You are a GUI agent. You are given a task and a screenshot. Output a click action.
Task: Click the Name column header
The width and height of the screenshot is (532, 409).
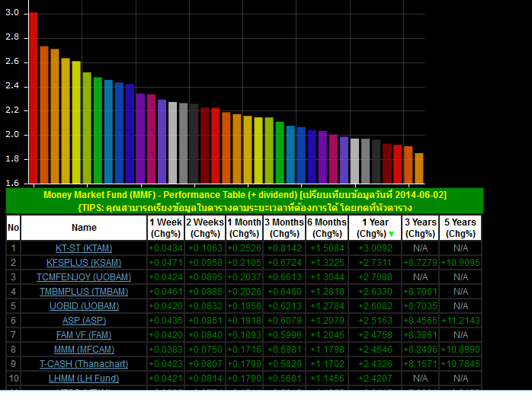(84, 228)
